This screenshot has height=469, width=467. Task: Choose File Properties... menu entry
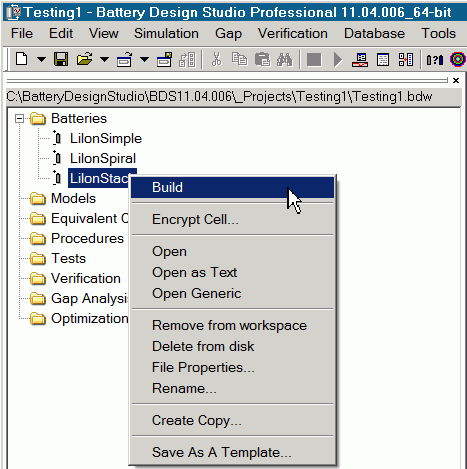point(232,367)
